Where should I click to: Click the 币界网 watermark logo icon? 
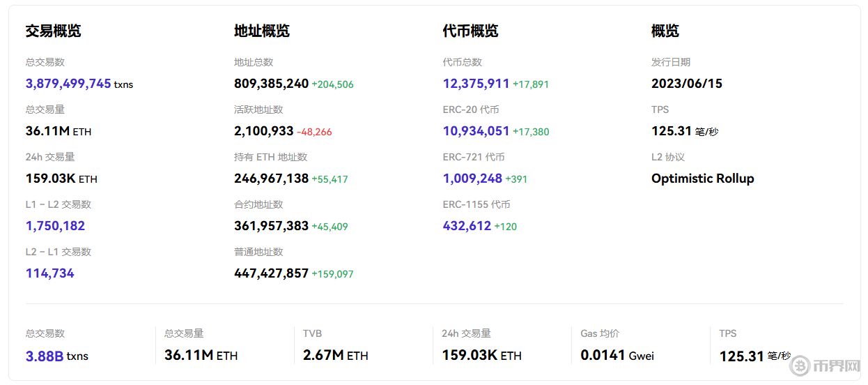click(798, 366)
